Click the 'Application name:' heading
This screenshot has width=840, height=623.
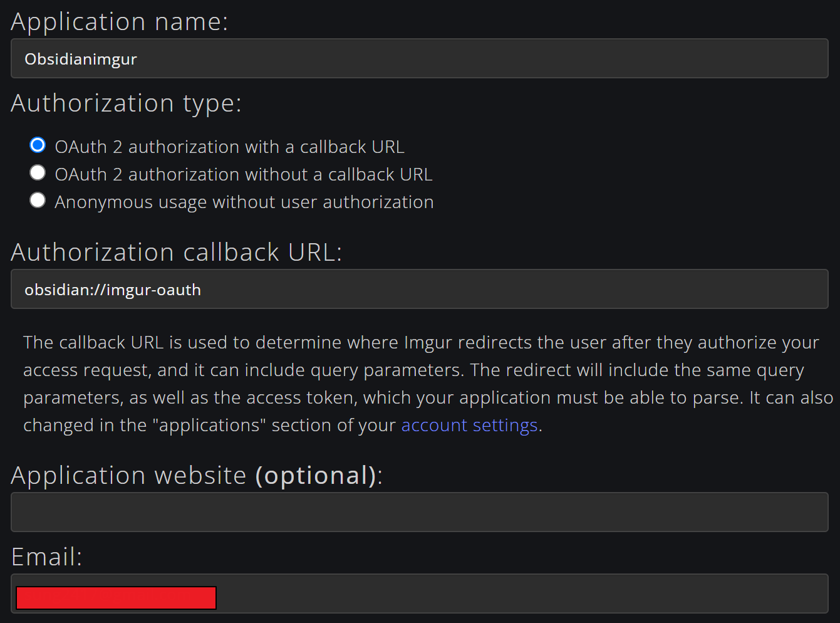pyautogui.click(x=120, y=22)
